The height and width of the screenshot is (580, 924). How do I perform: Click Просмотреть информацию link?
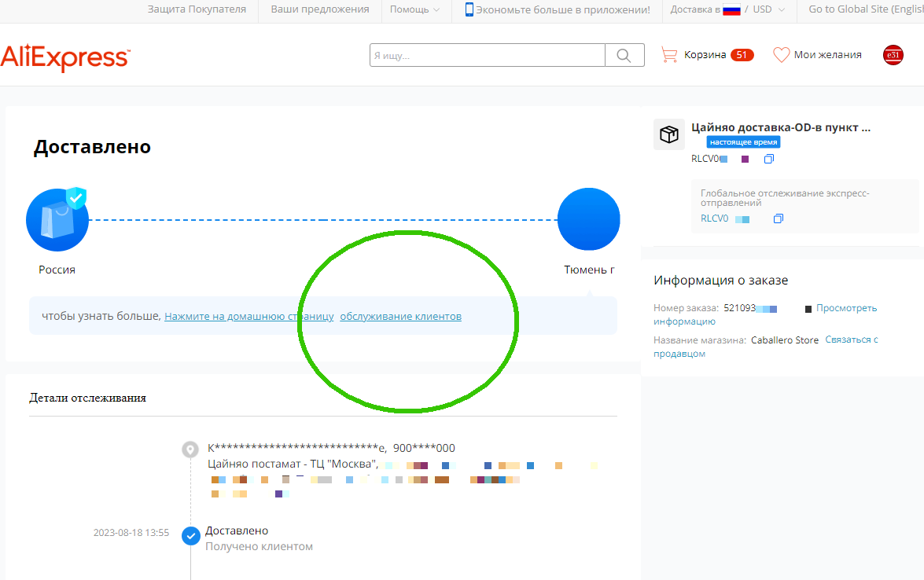click(x=765, y=314)
